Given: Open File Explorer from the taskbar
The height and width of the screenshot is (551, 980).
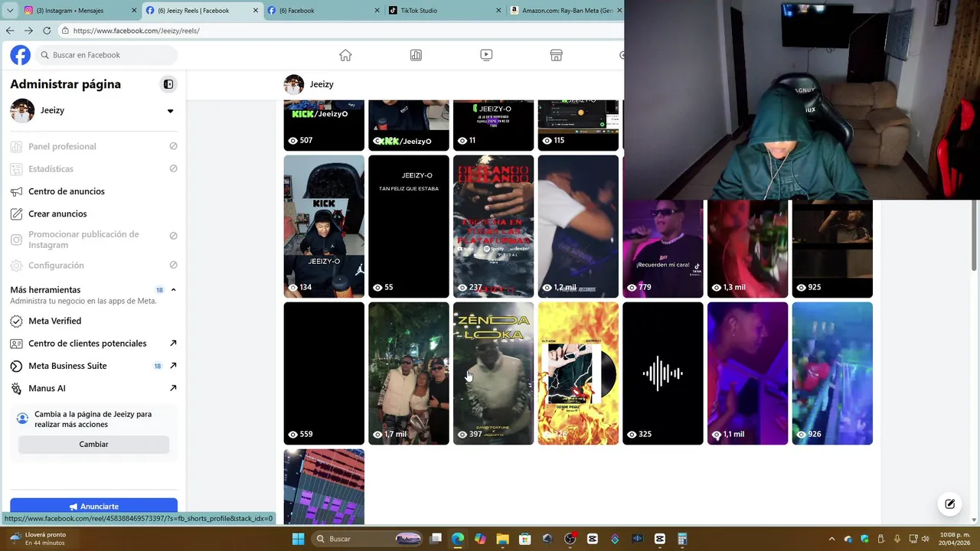Looking at the screenshot, I should pyautogui.click(x=502, y=539).
